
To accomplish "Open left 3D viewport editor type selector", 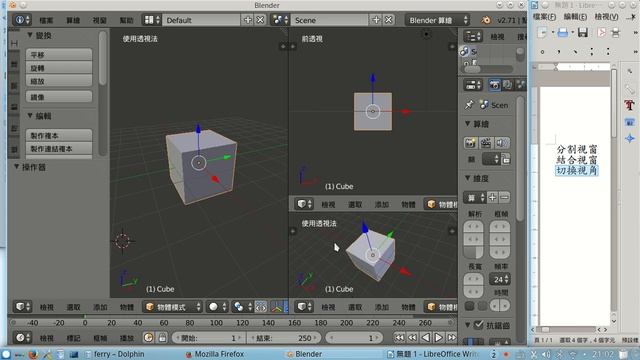I will [23, 307].
